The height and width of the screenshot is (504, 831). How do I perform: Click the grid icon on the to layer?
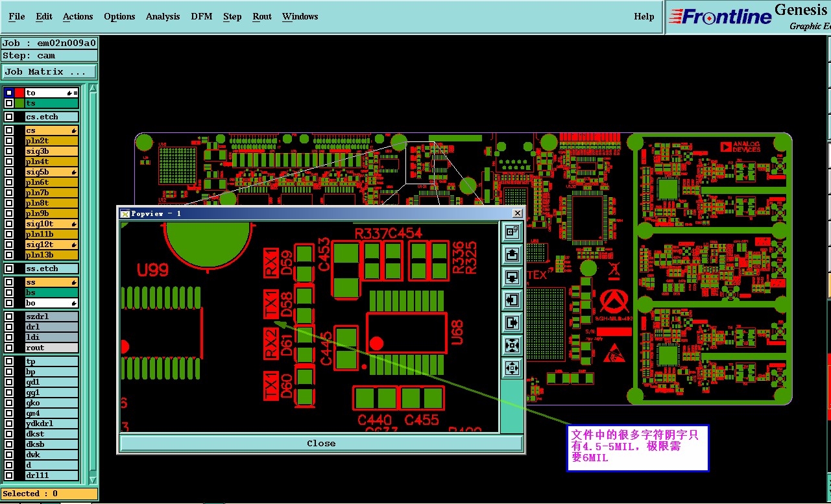(75, 93)
